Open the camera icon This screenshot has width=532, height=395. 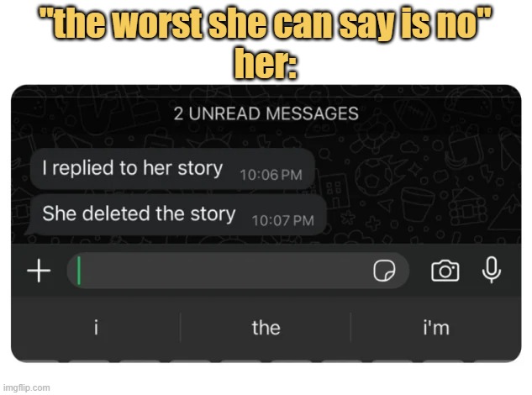click(x=445, y=271)
